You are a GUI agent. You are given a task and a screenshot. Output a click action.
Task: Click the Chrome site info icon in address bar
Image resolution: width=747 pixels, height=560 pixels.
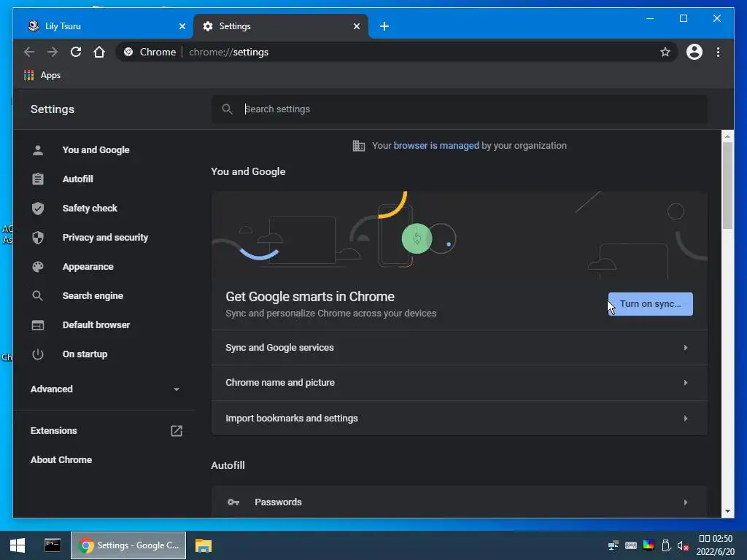pyautogui.click(x=128, y=52)
